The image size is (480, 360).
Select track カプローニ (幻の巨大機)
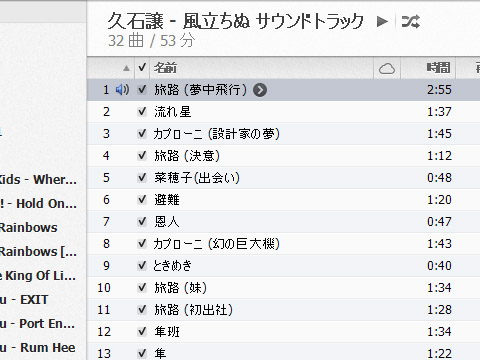point(217,244)
